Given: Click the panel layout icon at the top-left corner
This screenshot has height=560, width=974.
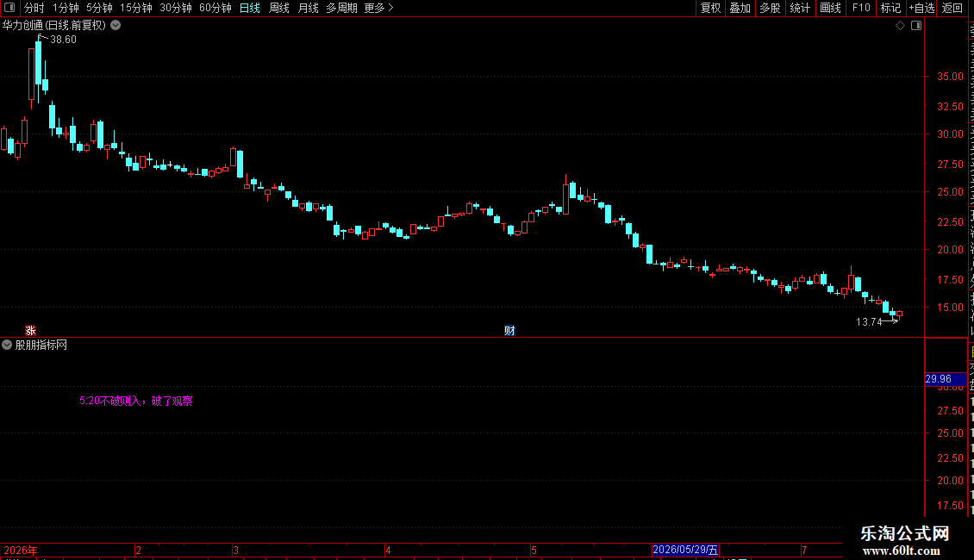Looking at the screenshot, I should point(9,8).
